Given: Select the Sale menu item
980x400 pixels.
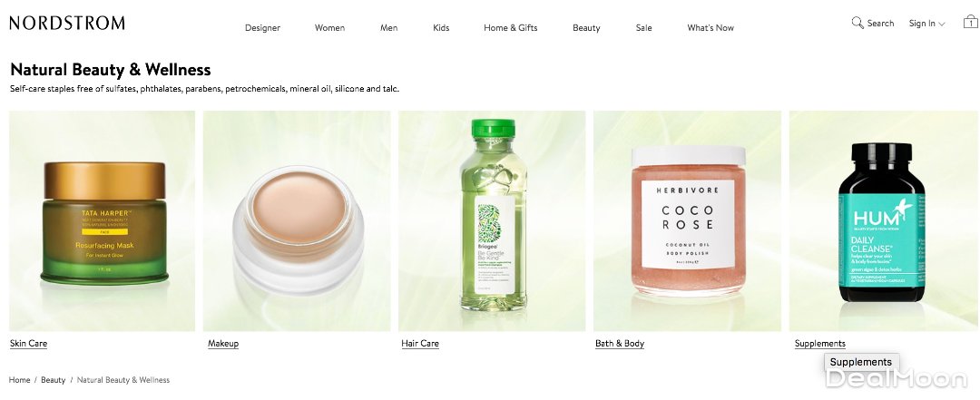Looking at the screenshot, I should [x=643, y=27].
